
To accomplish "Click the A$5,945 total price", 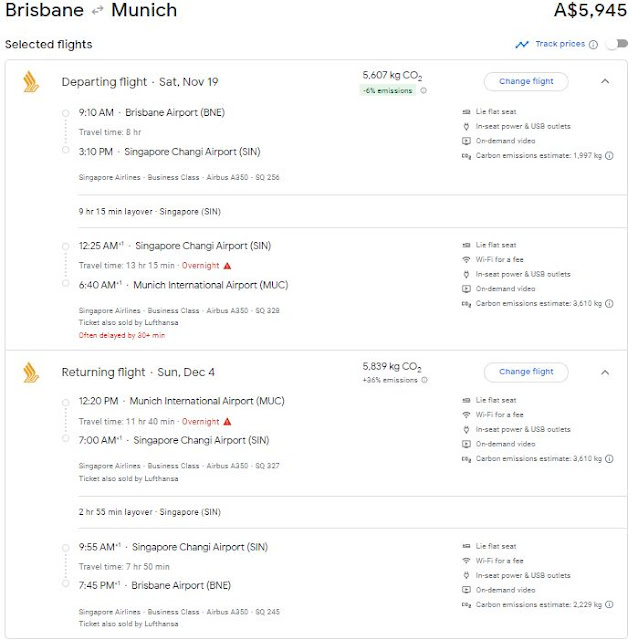I will 590,10.
